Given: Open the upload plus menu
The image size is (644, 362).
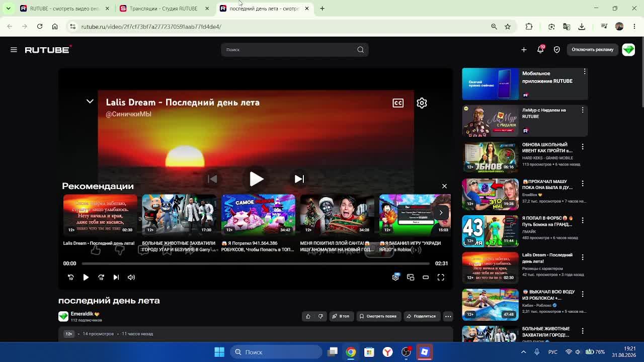Looking at the screenshot, I should tap(524, 50).
